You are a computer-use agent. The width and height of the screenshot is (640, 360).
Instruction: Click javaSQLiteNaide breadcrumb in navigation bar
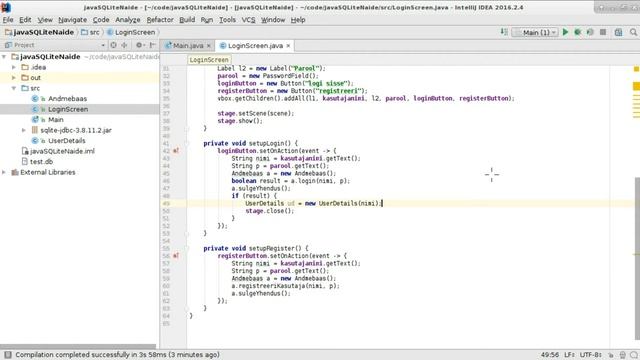click(x=40, y=32)
